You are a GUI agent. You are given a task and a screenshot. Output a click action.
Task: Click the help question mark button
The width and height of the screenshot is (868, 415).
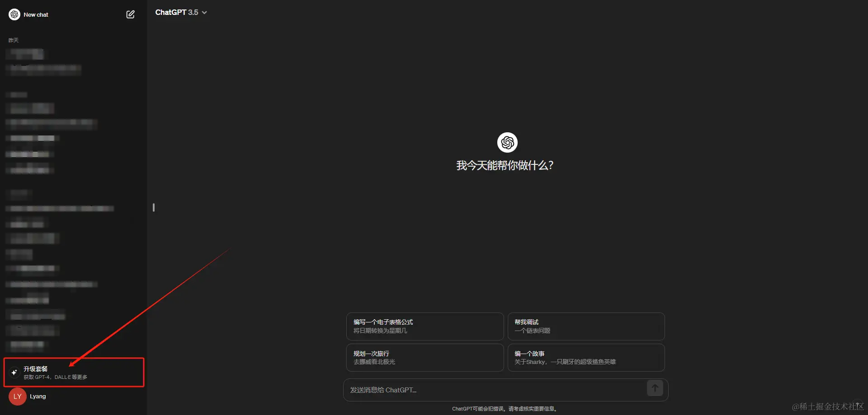click(857, 405)
